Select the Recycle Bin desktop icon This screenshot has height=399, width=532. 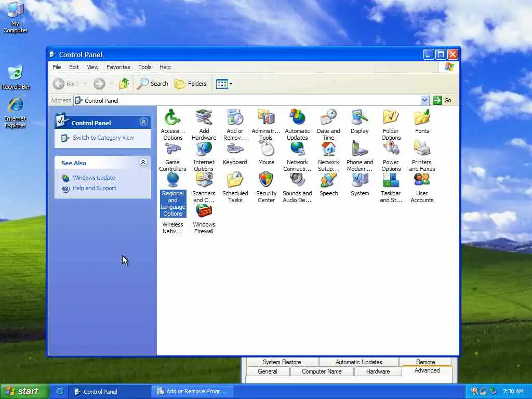15,77
